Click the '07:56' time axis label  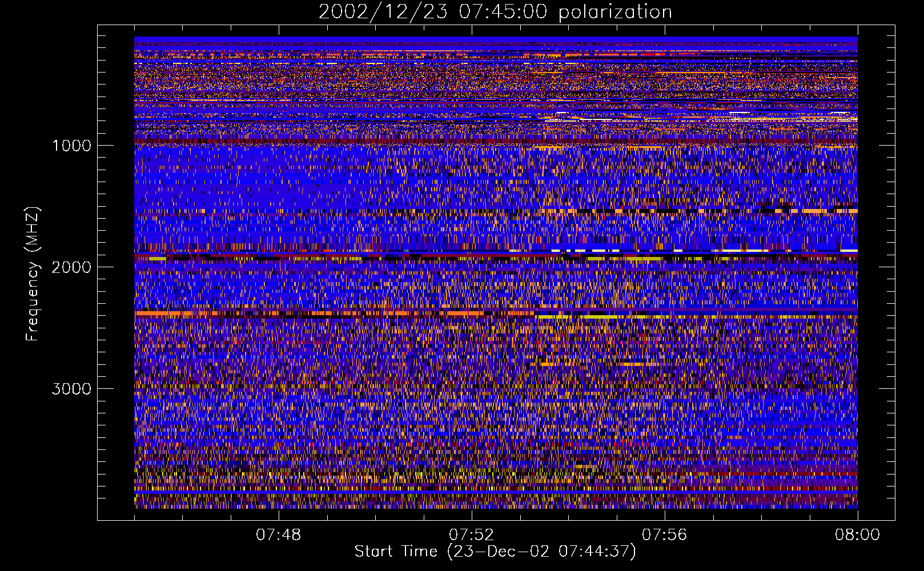click(664, 535)
